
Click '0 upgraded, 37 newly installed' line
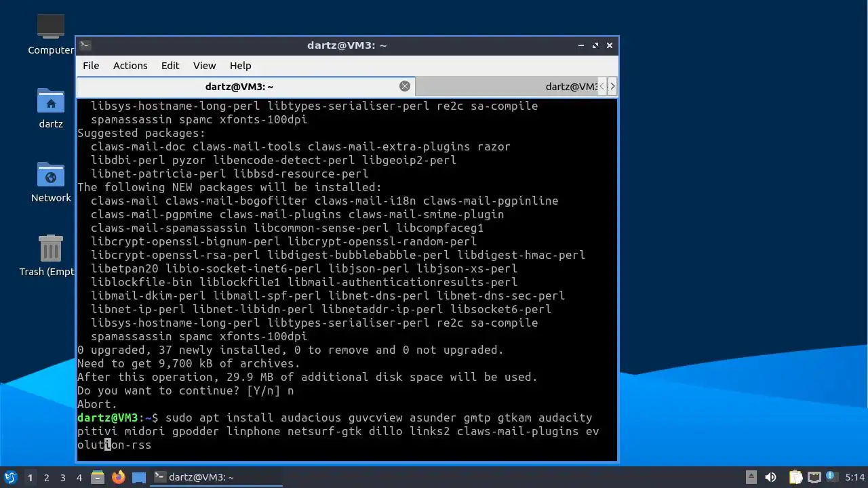290,350
